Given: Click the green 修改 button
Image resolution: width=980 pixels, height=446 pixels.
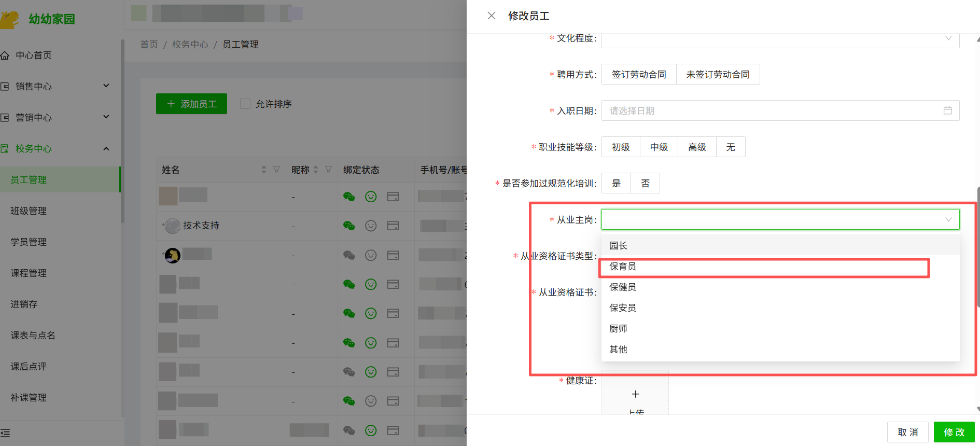Looking at the screenshot, I should (x=954, y=432).
